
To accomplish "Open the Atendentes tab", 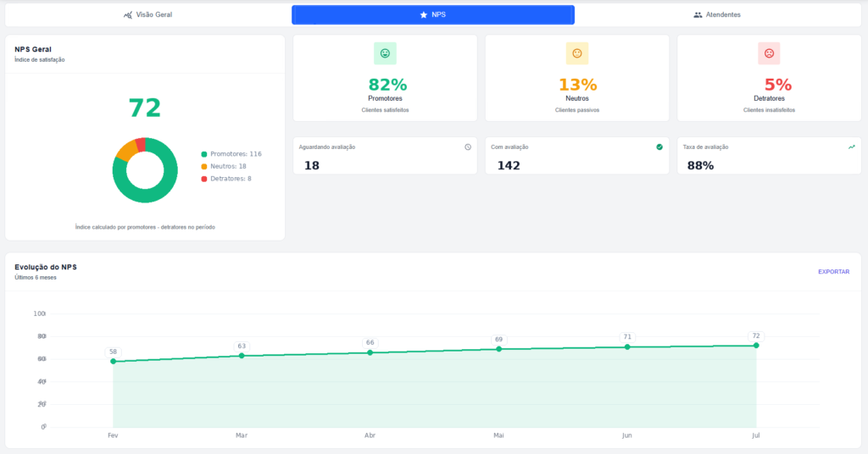I will click(717, 15).
